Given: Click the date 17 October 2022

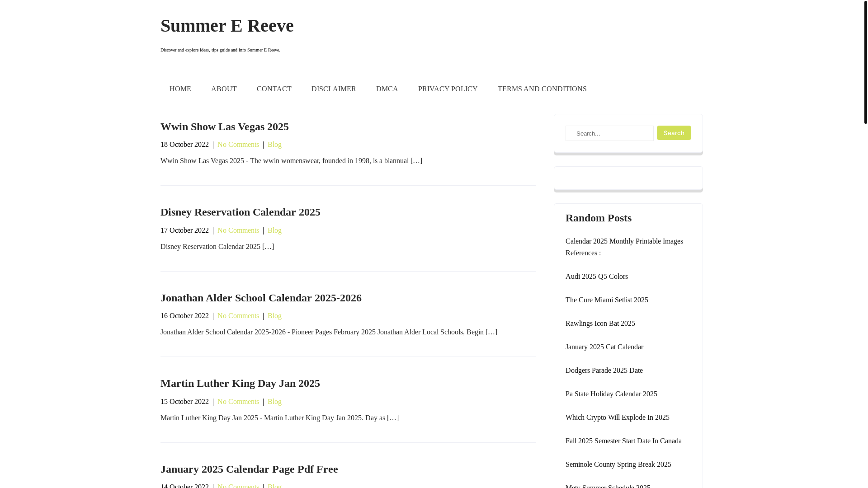Looking at the screenshot, I should pyautogui.click(x=184, y=230).
